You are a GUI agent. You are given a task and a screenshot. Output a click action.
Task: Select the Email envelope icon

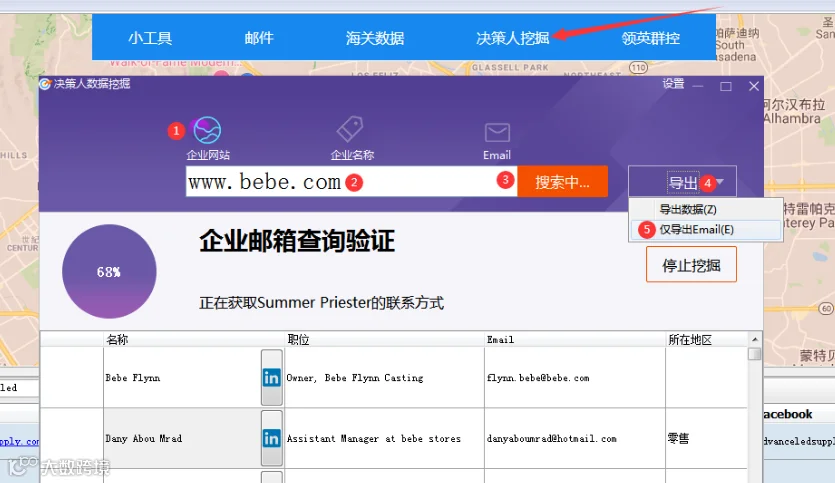pyautogui.click(x=497, y=132)
